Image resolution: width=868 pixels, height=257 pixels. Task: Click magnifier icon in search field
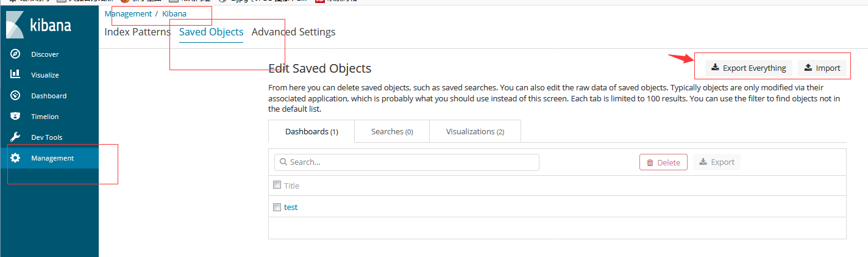click(283, 162)
